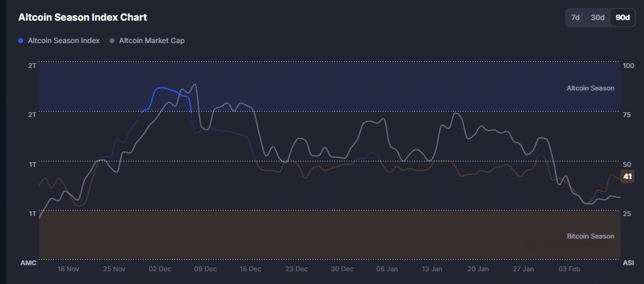This screenshot has height=284, width=644.
Task: Click the gray dot beside Altcoin Market Cap
Action: 112,41
